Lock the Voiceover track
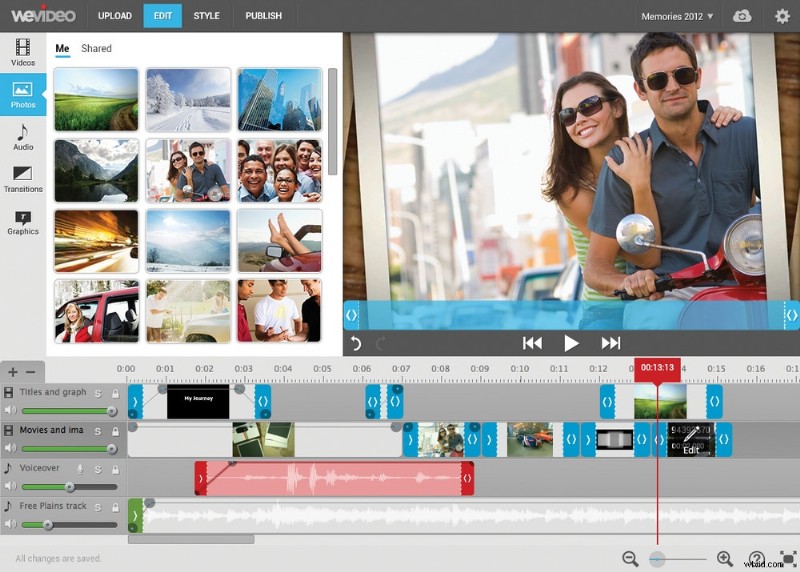This screenshot has width=800, height=572. 116,469
